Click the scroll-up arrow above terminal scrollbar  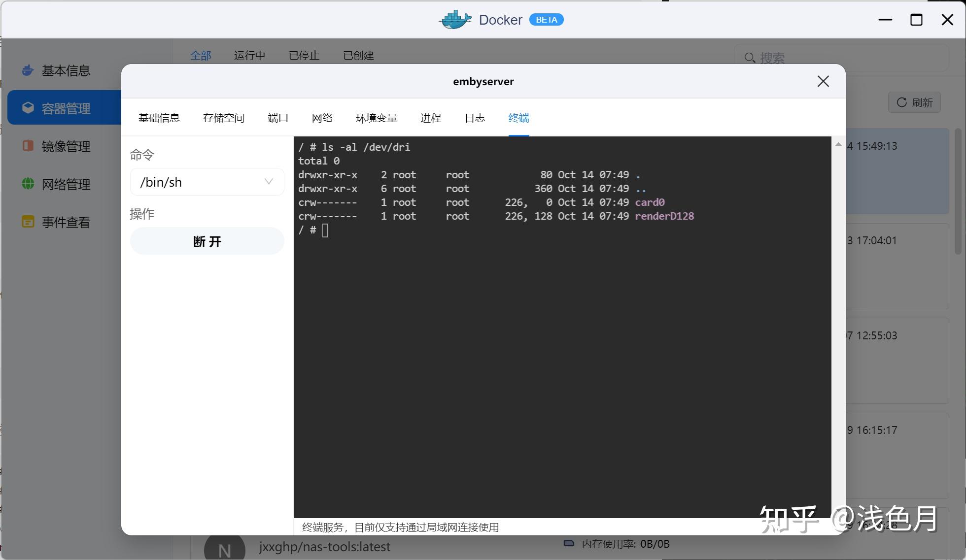[837, 144]
